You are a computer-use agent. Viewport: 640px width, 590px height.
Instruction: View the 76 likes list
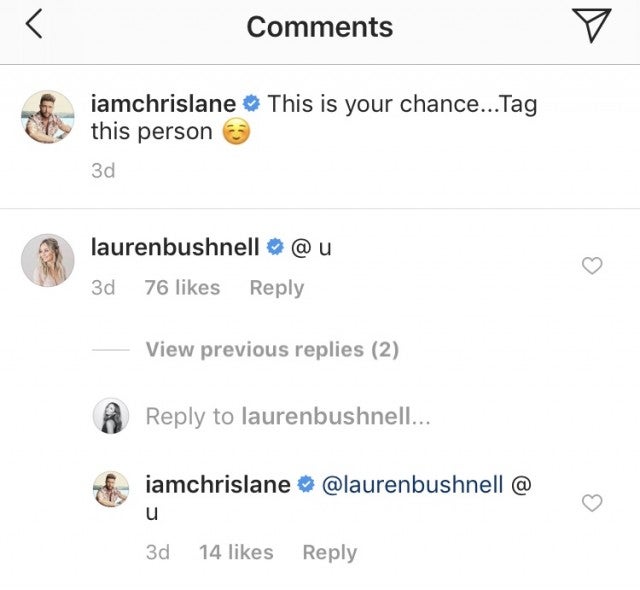182,288
